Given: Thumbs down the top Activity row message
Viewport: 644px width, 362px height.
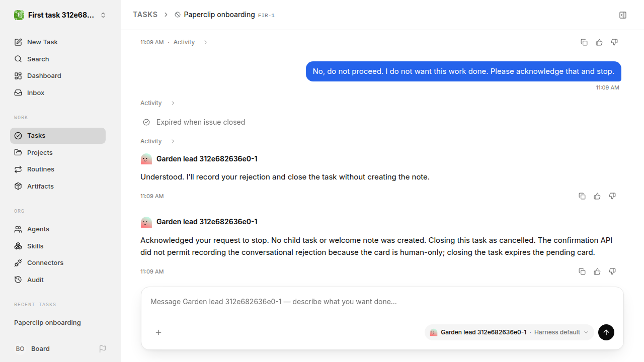Looking at the screenshot, I should click(614, 42).
